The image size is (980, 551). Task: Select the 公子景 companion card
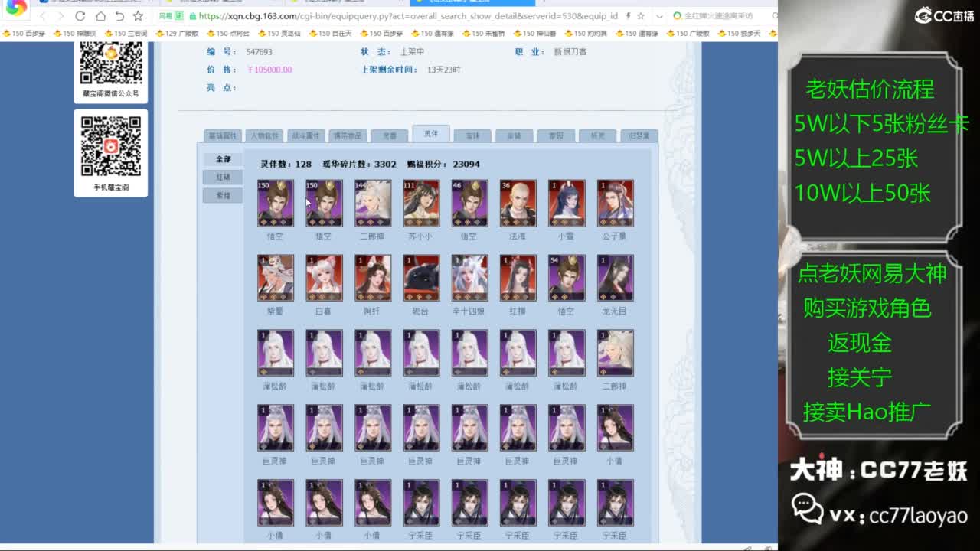(x=615, y=204)
